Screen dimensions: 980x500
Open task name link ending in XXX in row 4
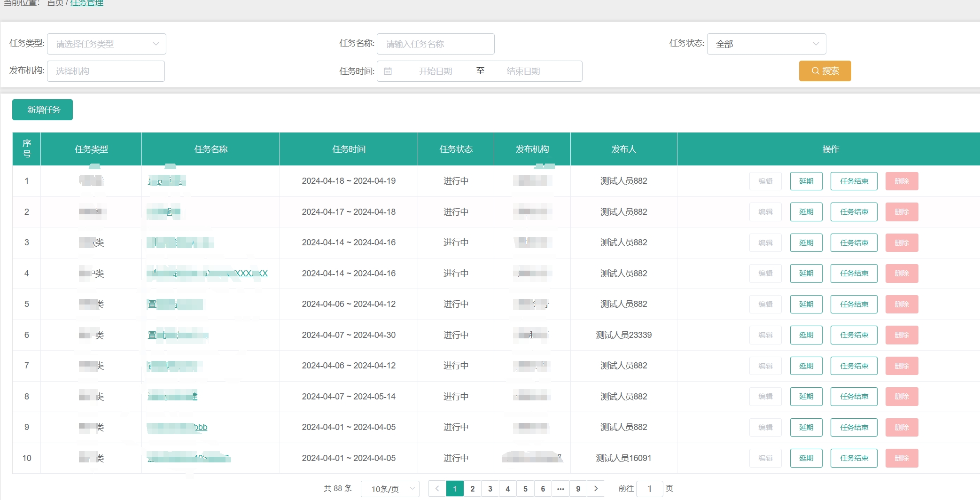[x=207, y=273]
